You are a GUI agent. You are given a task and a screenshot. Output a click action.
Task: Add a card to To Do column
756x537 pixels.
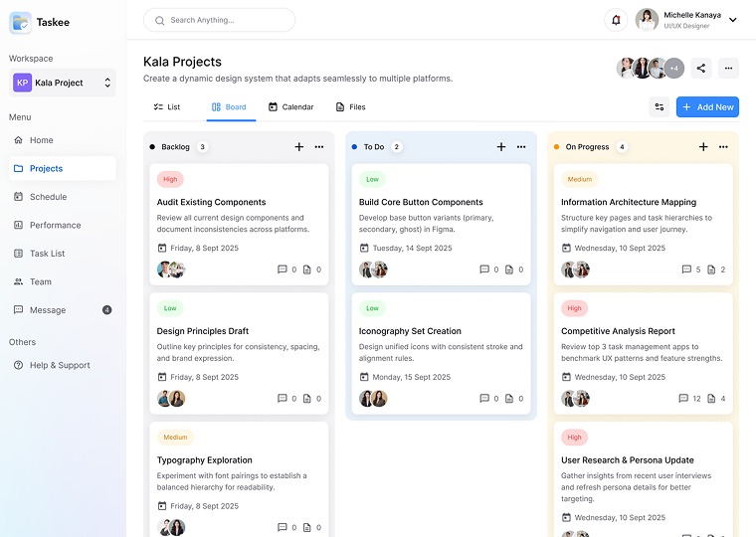click(x=501, y=147)
